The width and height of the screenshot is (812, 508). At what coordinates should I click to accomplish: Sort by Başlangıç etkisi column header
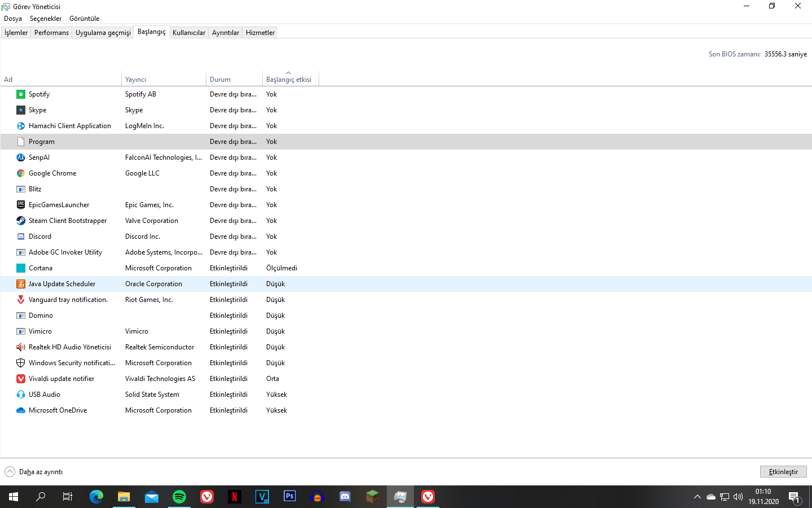coord(290,80)
